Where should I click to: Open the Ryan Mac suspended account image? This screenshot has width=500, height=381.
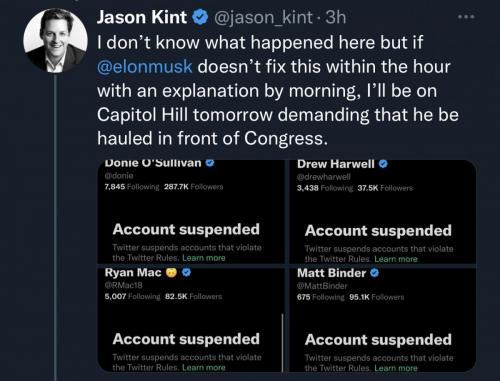(191, 320)
